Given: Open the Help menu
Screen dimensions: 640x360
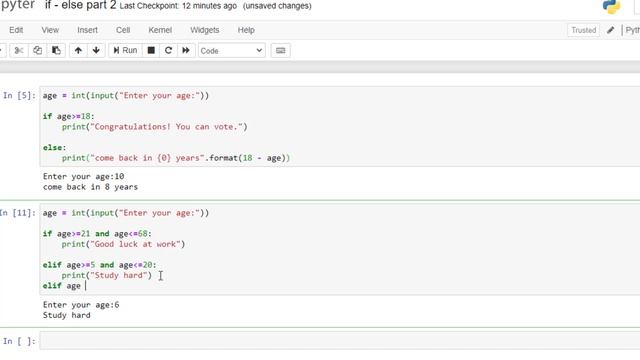Looking at the screenshot, I should click(x=246, y=30).
